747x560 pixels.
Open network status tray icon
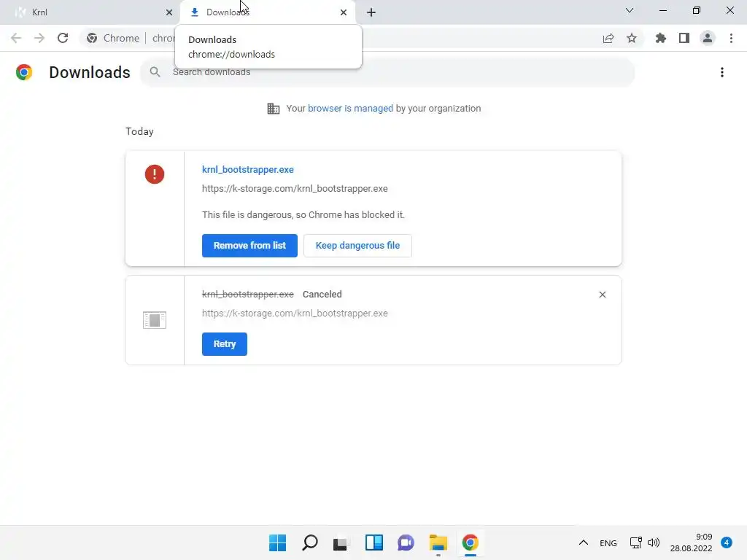[x=635, y=542]
